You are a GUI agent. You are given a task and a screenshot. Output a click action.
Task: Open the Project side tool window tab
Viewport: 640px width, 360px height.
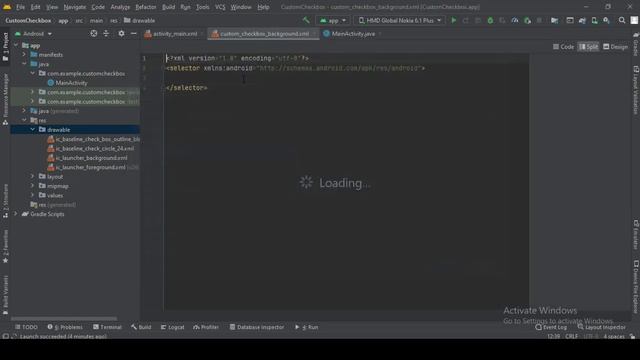point(5,46)
